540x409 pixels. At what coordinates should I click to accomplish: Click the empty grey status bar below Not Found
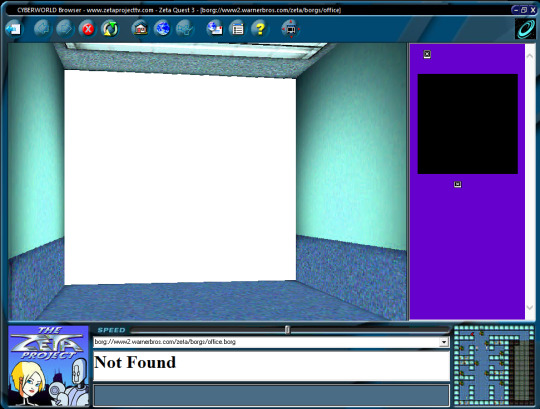(x=271, y=395)
